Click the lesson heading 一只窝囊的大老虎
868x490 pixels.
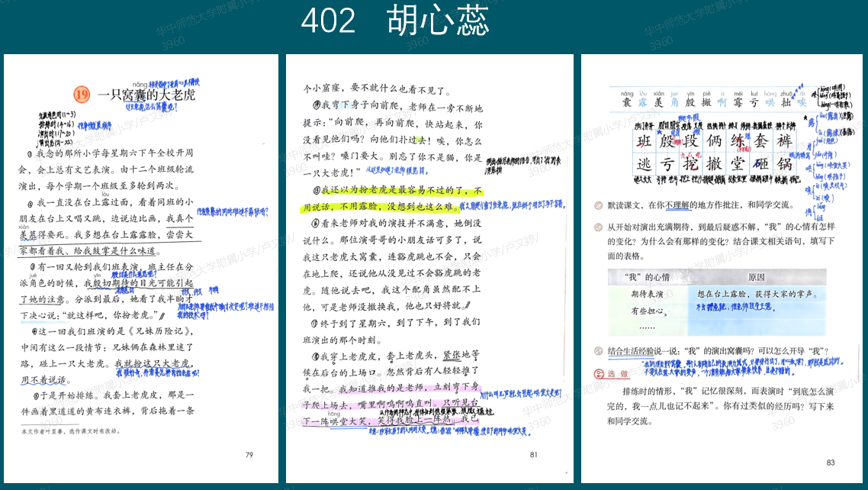click(146, 95)
